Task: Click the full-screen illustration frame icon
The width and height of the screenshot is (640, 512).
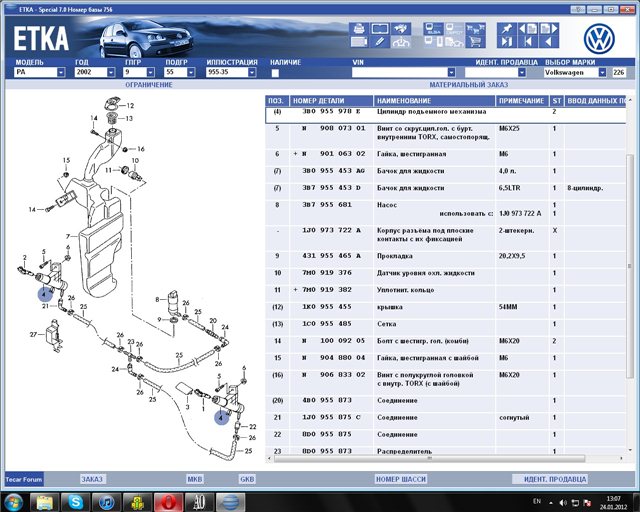Action: pyautogui.click(x=380, y=29)
